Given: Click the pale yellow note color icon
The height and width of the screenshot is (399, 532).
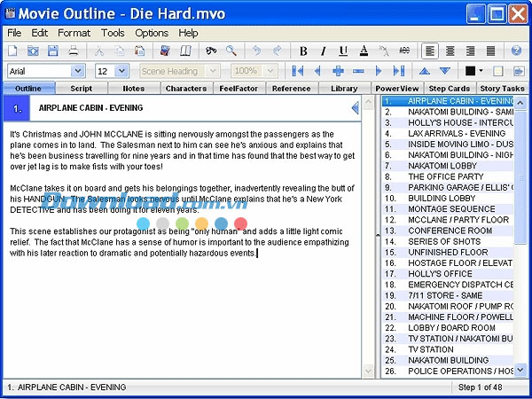Looking at the screenshot, I should click(497, 71).
